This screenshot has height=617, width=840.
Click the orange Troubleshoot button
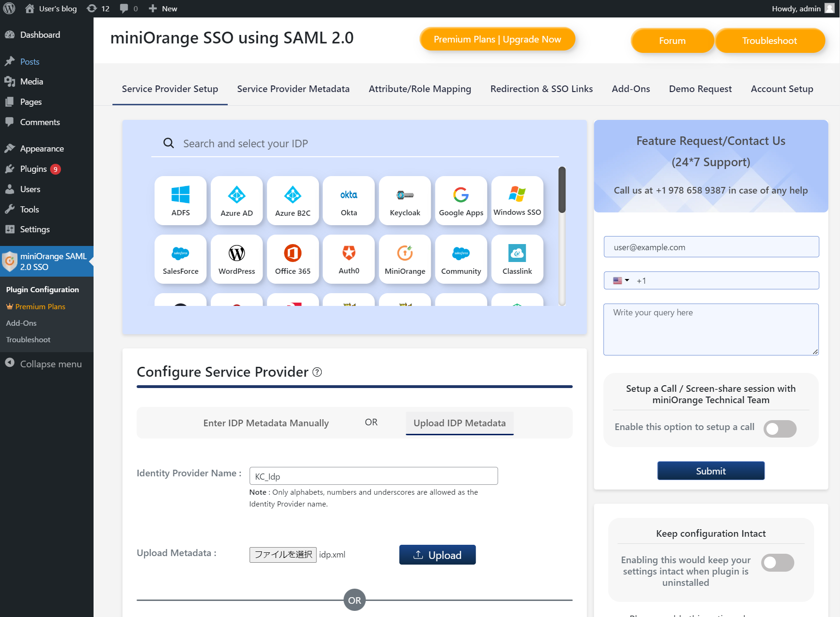click(770, 41)
